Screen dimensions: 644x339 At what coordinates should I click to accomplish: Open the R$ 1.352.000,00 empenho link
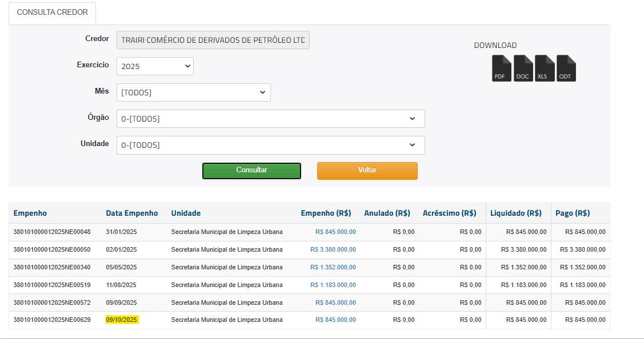tap(333, 267)
